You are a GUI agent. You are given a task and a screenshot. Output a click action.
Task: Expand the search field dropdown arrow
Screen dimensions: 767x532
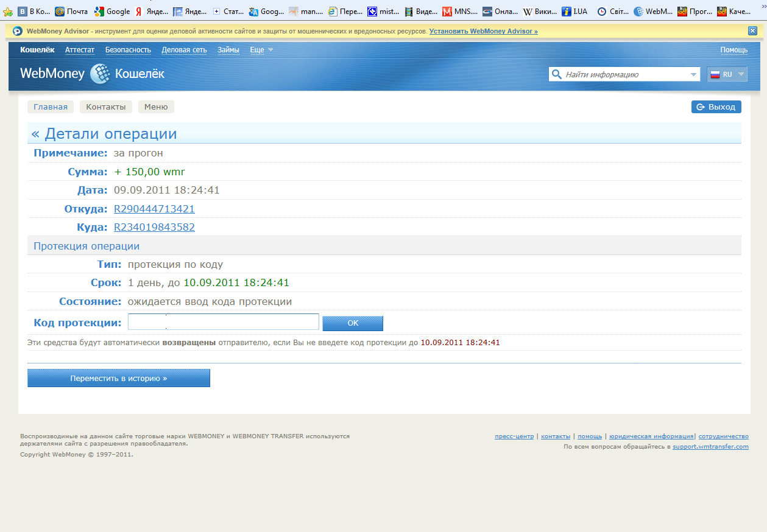tap(693, 74)
